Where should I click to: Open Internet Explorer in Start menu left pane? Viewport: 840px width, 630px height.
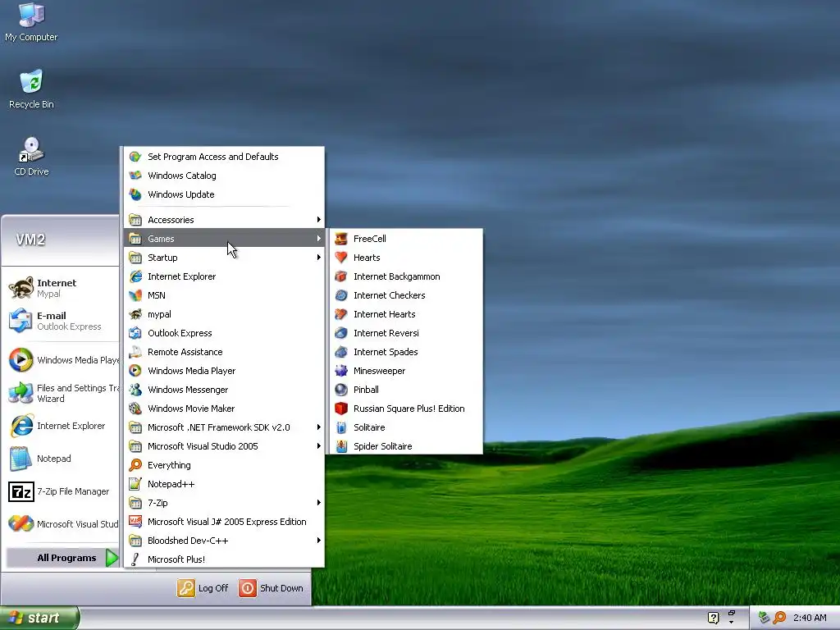(x=62, y=426)
